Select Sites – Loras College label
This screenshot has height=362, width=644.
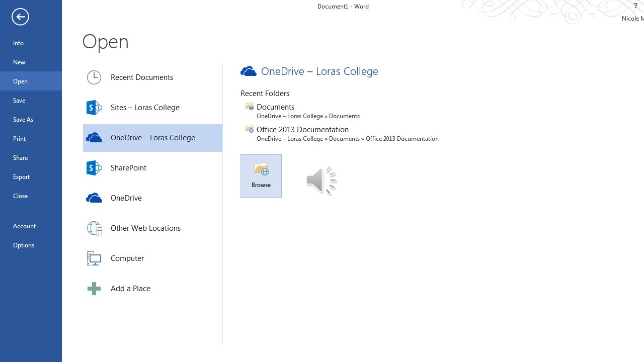pyautogui.click(x=145, y=108)
